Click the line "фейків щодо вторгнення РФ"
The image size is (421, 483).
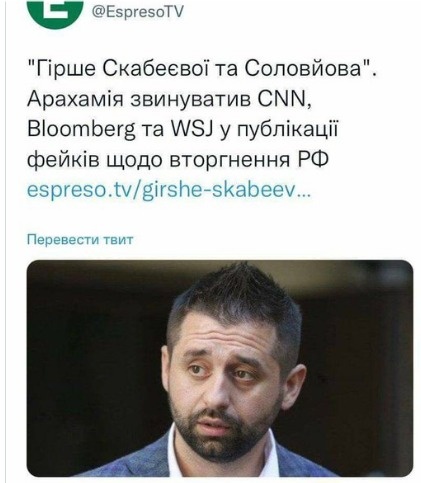(178, 160)
